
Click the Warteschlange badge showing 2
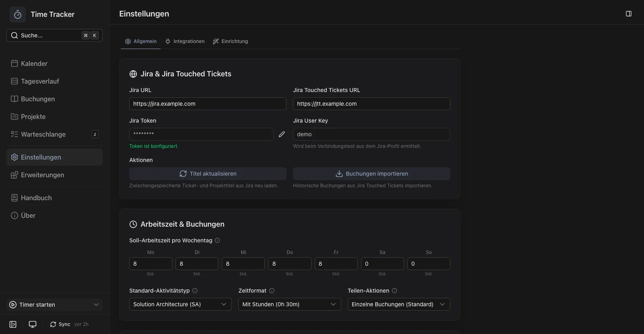[x=95, y=134]
